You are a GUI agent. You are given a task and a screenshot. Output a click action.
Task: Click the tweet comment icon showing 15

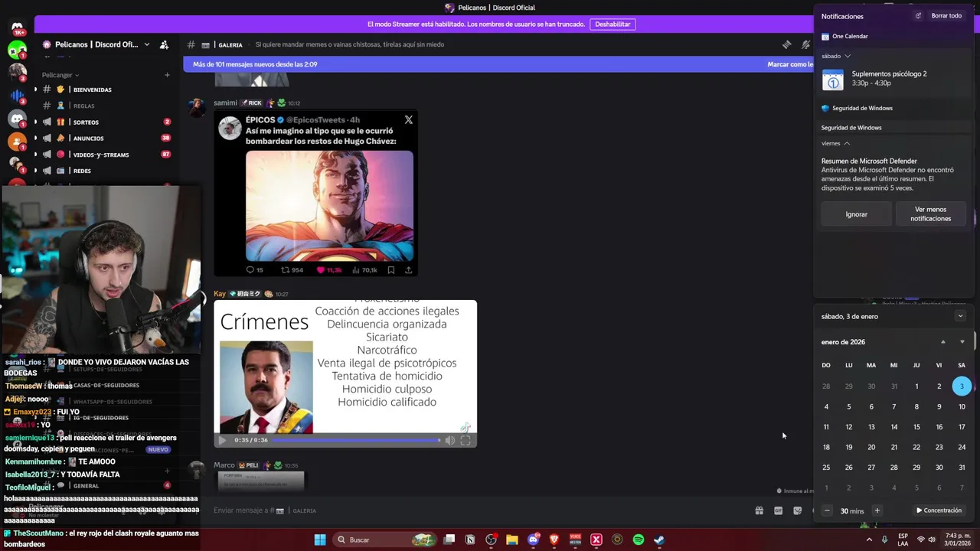tap(250, 269)
